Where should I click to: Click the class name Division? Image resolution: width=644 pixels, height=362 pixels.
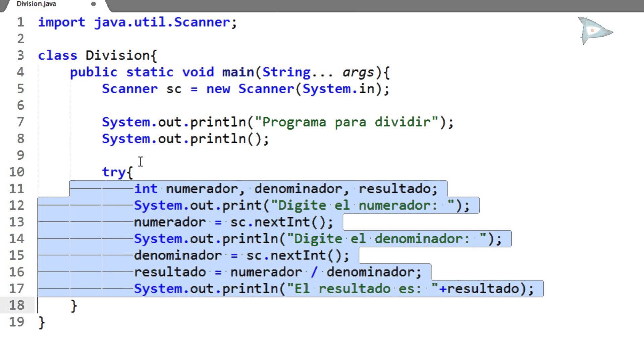pos(117,55)
